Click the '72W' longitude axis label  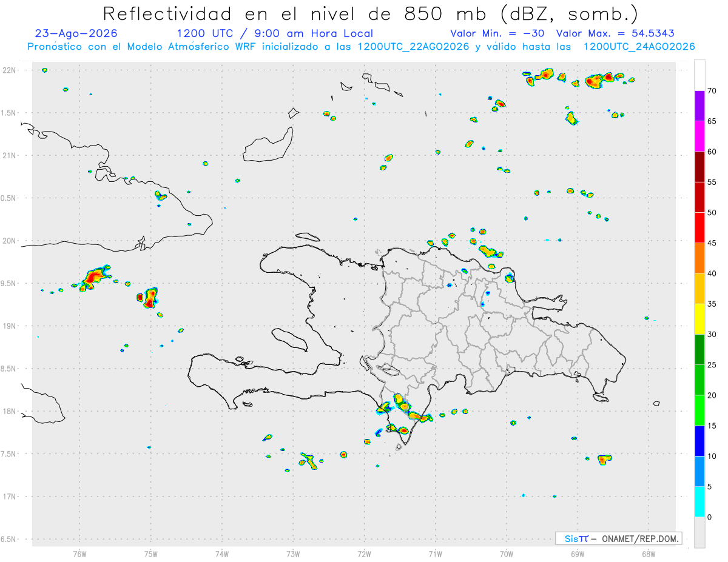[364, 554]
